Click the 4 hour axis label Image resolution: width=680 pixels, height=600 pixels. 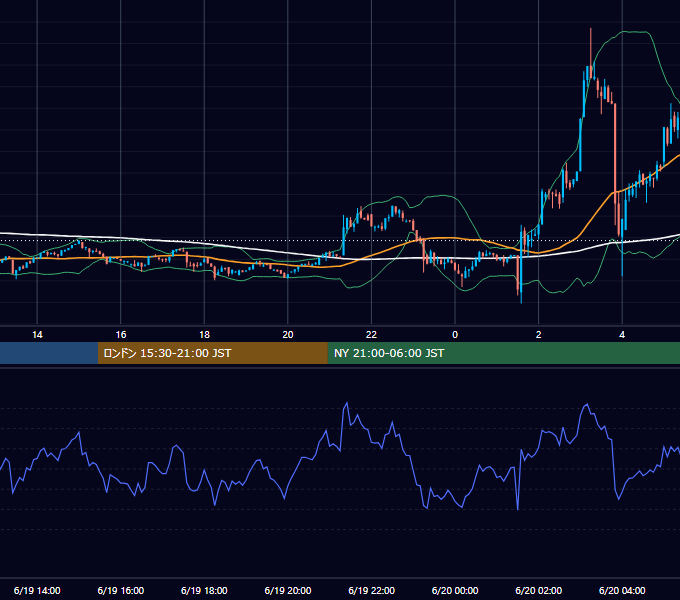pyautogui.click(x=622, y=335)
